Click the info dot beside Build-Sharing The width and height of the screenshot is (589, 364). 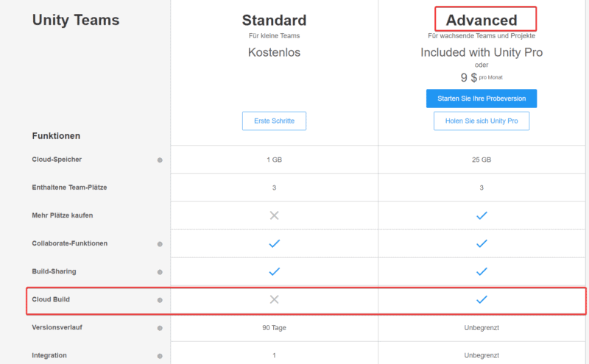click(160, 271)
